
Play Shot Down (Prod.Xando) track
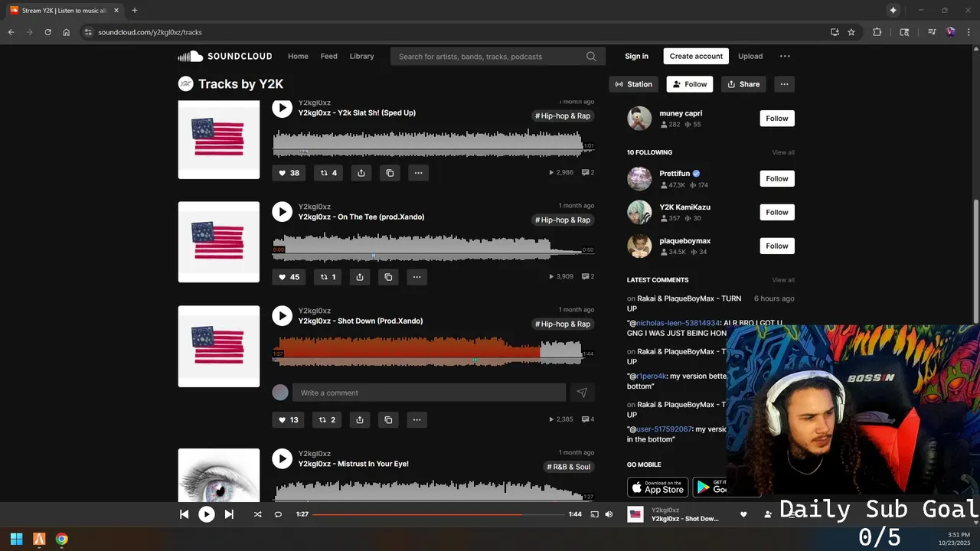283,316
